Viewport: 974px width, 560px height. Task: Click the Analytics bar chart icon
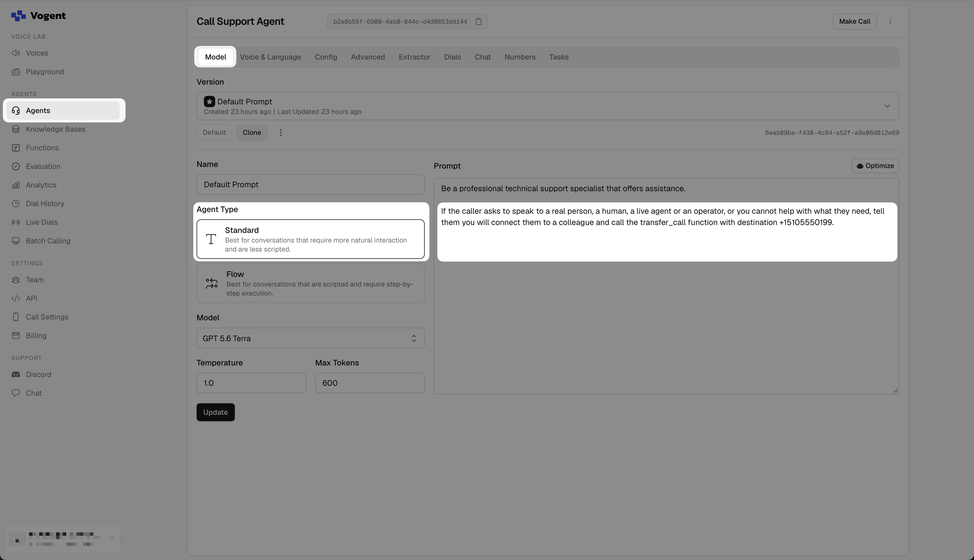[x=16, y=185]
